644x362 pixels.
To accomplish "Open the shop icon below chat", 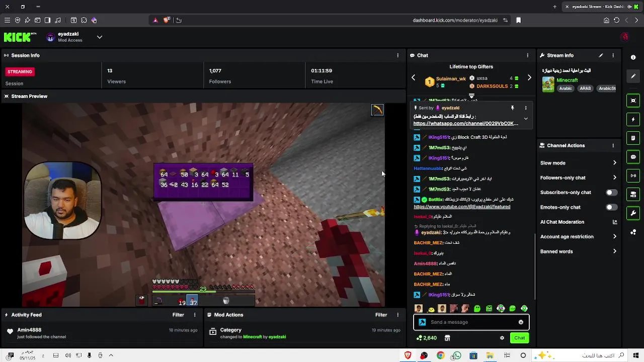I will (x=447, y=338).
